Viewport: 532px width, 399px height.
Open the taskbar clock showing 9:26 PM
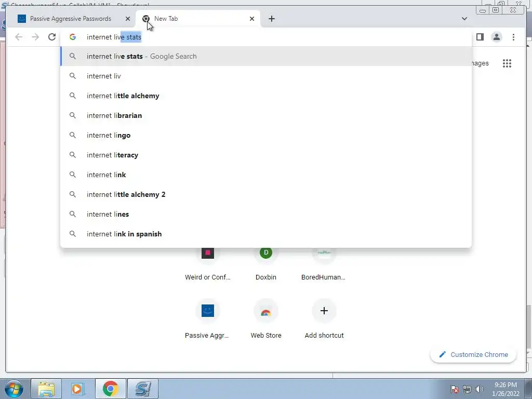pyautogui.click(x=506, y=389)
